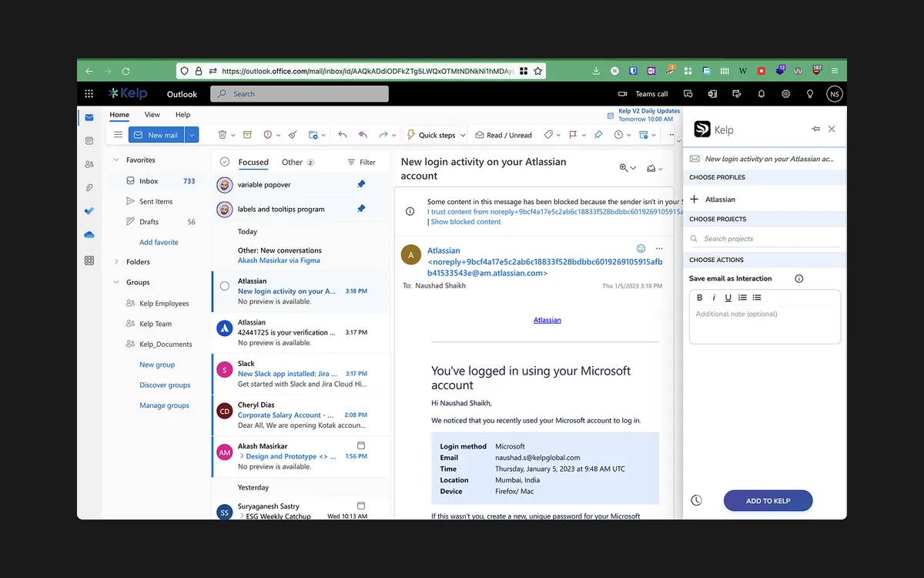Switch to the Other inbox tab
924x578 pixels.
coord(292,162)
